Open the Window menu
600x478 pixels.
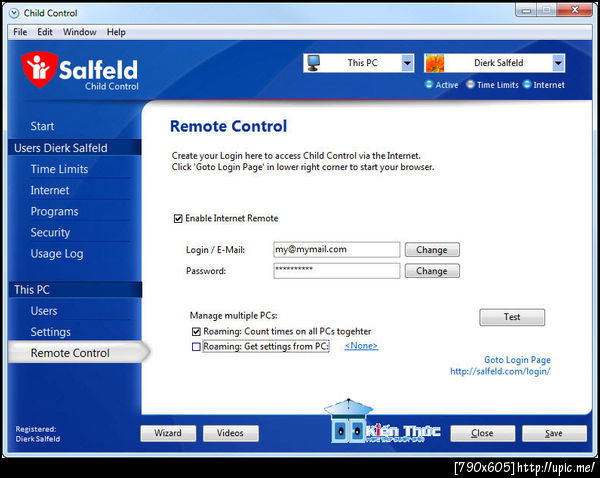click(x=80, y=32)
